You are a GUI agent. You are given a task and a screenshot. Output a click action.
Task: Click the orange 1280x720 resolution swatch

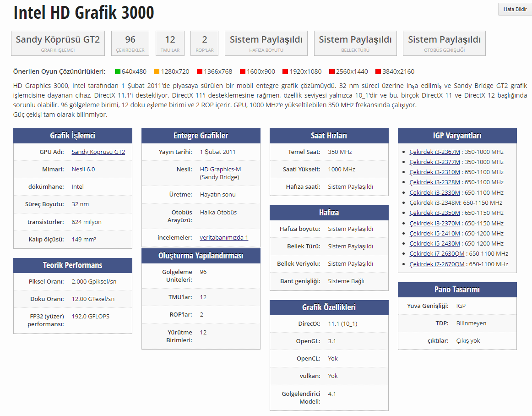[157, 71]
